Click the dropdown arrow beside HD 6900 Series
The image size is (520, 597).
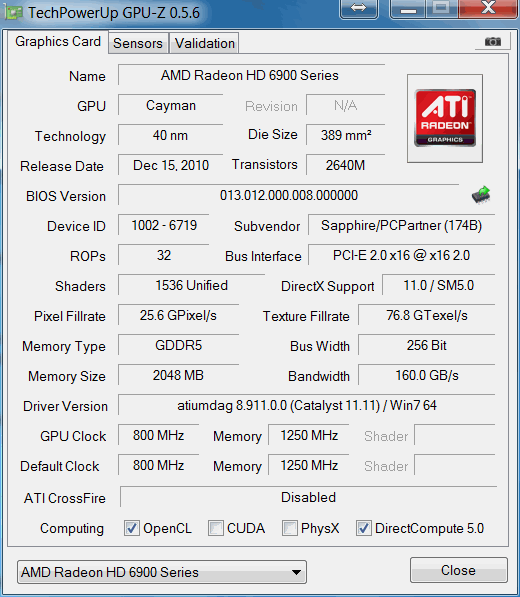[296, 572]
